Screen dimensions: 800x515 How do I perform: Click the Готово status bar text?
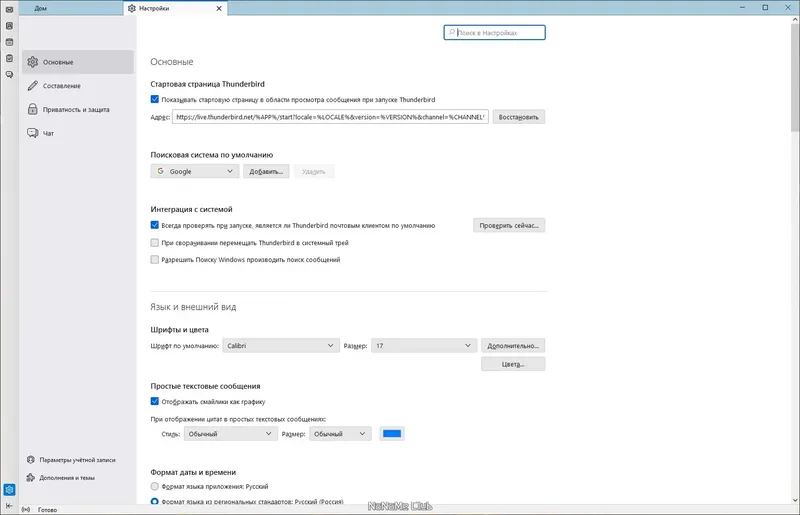point(47,509)
